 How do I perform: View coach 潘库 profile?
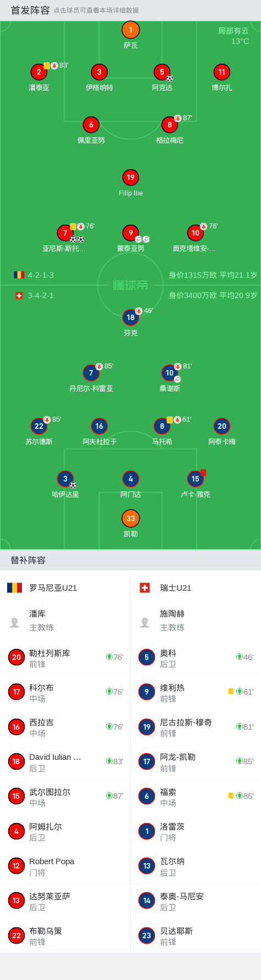65,620
